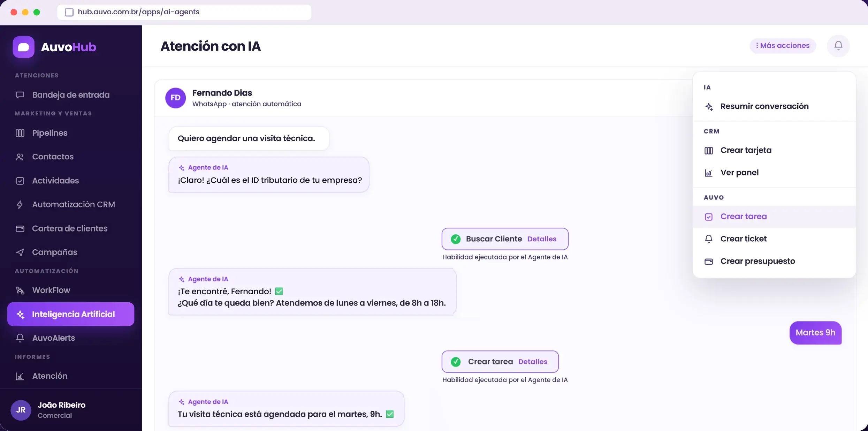Open Bandeja de entrada in sidebar
Viewport: 868px width, 431px height.
click(x=71, y=95)
